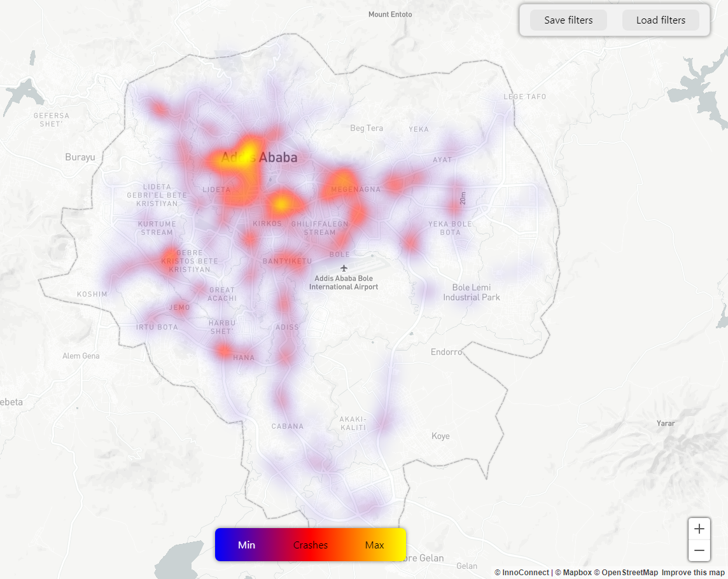
Task: Click the Akaki-Kaliti district label
Action: (x=353, y=423)
